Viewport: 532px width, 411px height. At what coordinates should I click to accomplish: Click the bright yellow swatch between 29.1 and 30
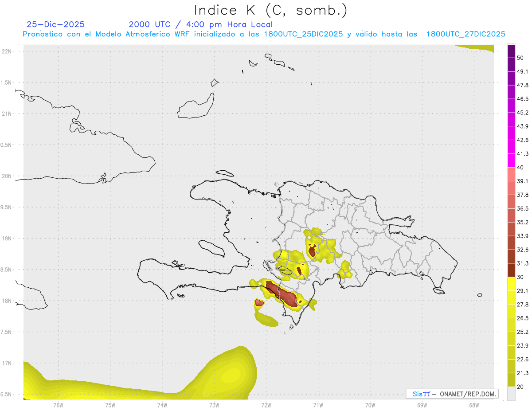click(x=511, y=284)
